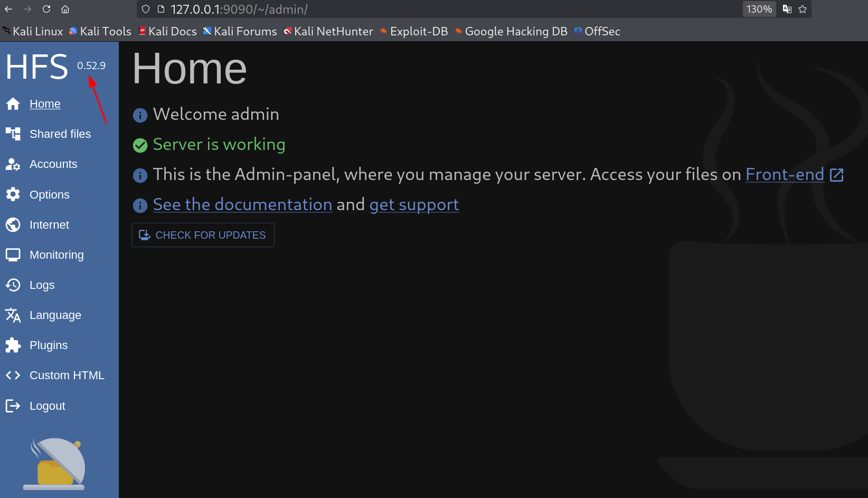Click the translate page icon in address bar
Image resolution: width=868 pixels, height=498 pixels.
pyautogui.click(x=787, y=9)
